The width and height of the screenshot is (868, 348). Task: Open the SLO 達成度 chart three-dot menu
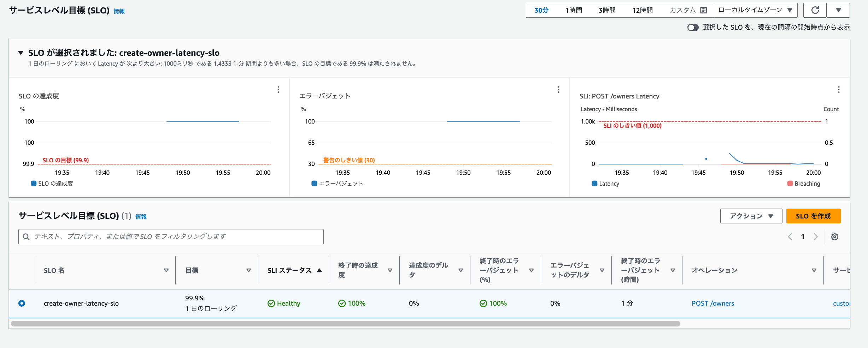(x=278, y=90)
